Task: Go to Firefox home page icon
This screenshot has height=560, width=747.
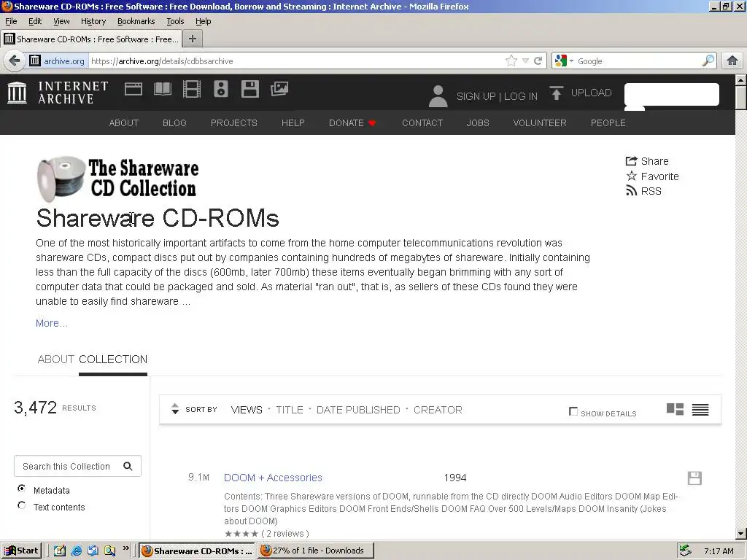Action: pyautogui.click(x=732, y=61)
